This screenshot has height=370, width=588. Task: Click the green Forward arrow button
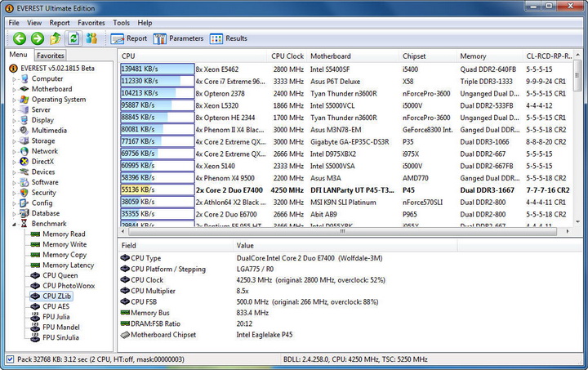[x=37, y=38]
